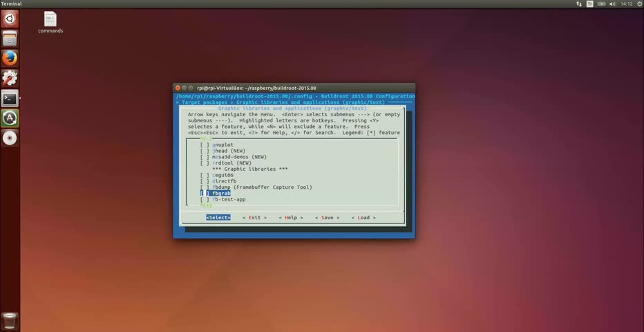The height and width of the screenshot is (332, 644).
Task: Open the Ubuntu Dash launcher icon
Action: [10, 19]
